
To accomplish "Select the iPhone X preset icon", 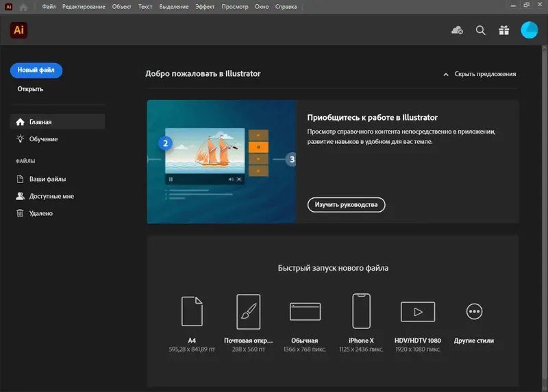I will point(362,311).
